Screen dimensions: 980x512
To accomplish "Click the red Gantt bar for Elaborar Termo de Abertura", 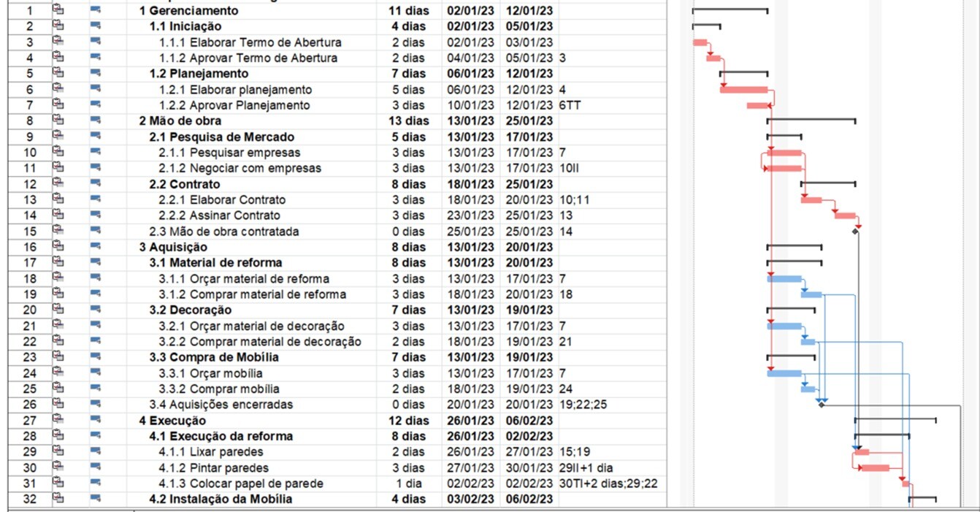I will (x=700, y=42).
